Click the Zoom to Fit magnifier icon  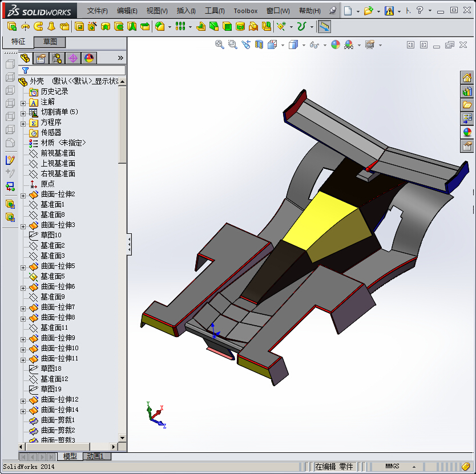click(220, 44)
